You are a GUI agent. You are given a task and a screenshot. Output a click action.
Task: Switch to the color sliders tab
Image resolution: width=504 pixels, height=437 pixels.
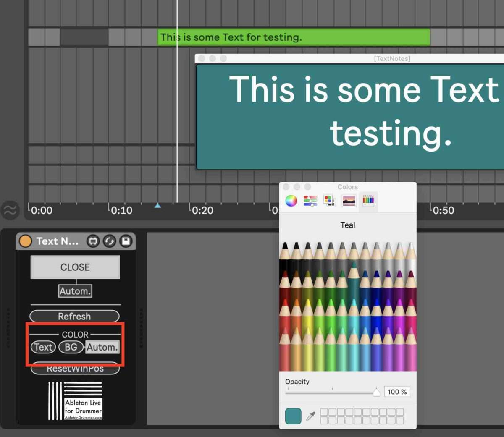coord(310,201)
